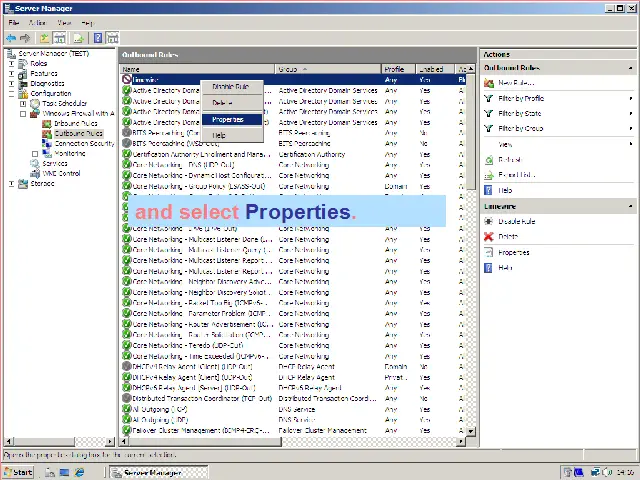The width and height of the screenshot is (640, 480).
Task: Click the Export List toolbar icon
Action: (78, 38)
